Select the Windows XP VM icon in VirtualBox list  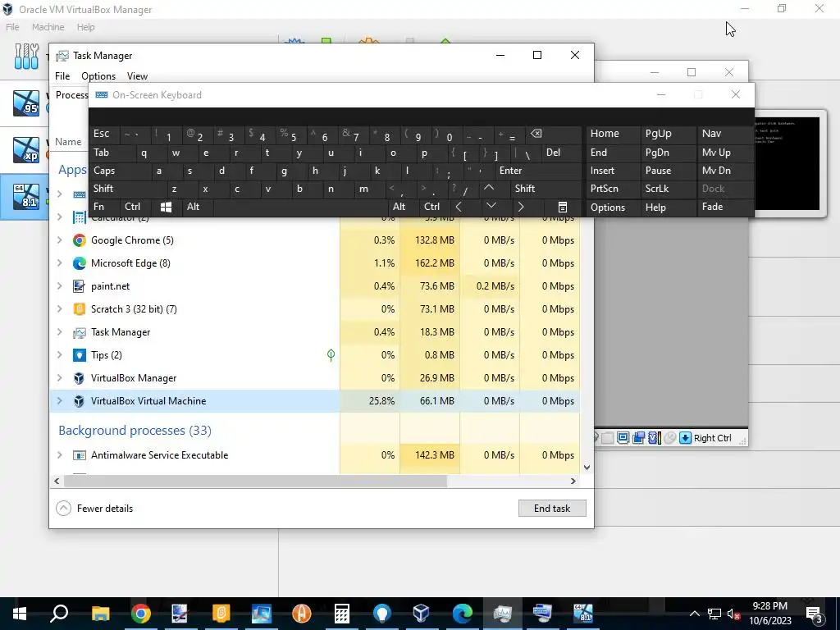(x=26, y=149)
